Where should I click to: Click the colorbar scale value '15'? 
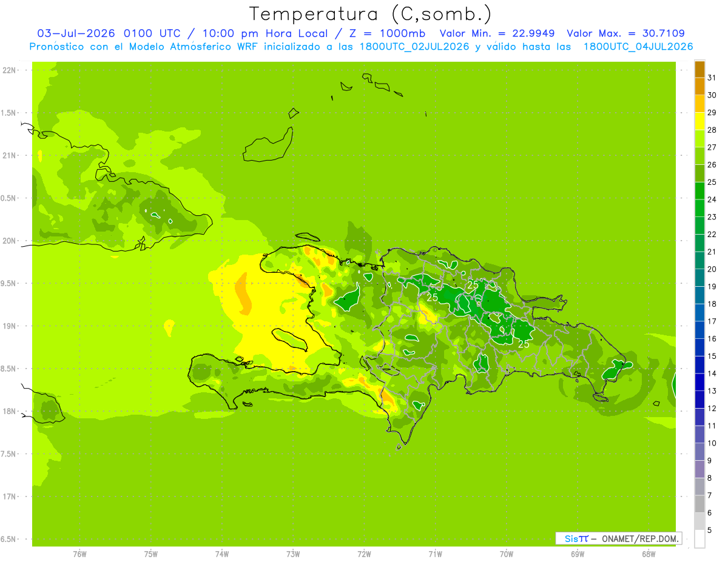tap(712, 356)
